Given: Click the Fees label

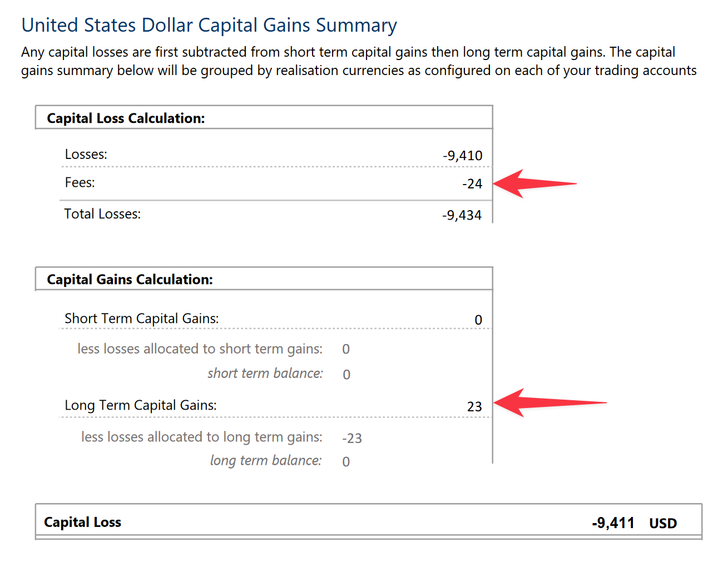Looking at the screenshot, I should [x=80, y=183].
